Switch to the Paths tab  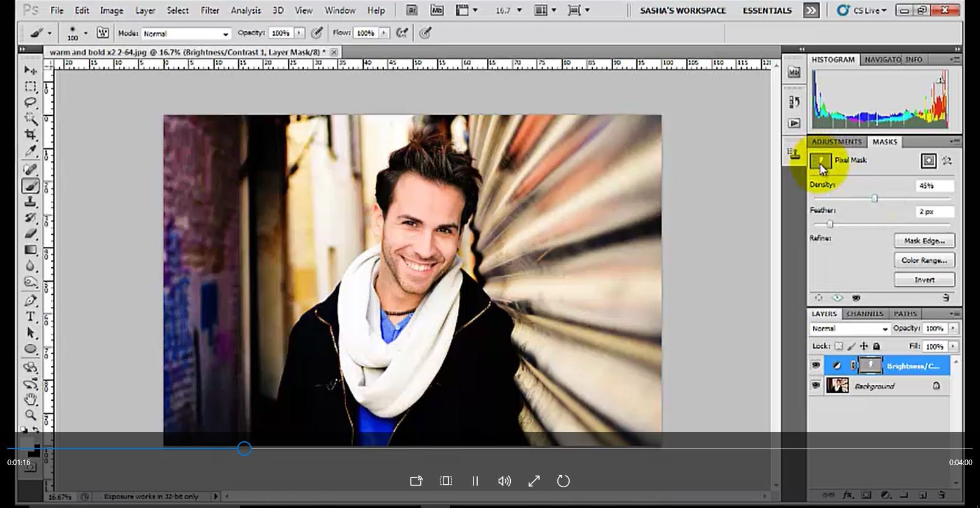(x=905, y=314)
